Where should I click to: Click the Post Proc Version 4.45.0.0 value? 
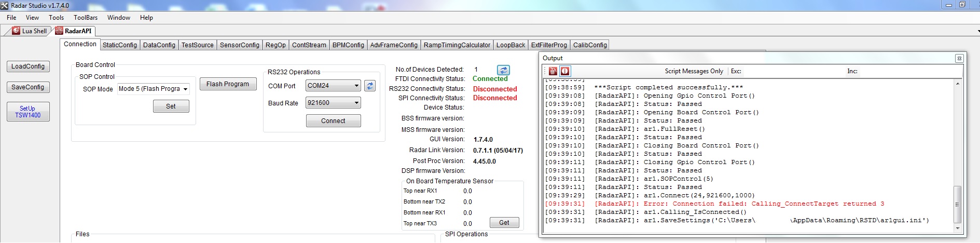pyautogui.click(x=485, y=161)
